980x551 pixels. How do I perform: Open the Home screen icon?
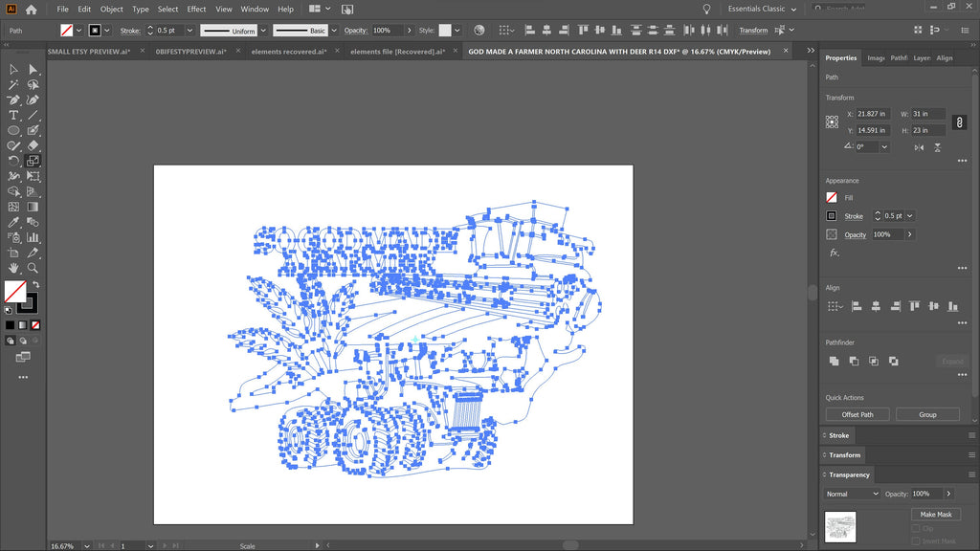click(31, 10)
